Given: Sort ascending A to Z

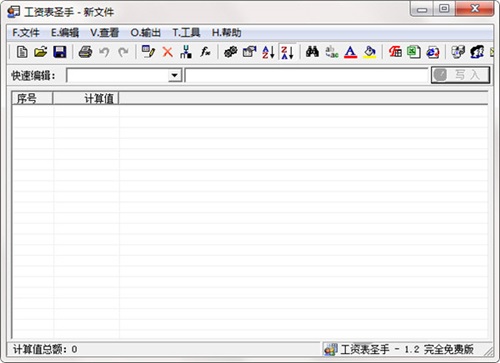Looking at the screenshot, I should [x=268, y=52].
